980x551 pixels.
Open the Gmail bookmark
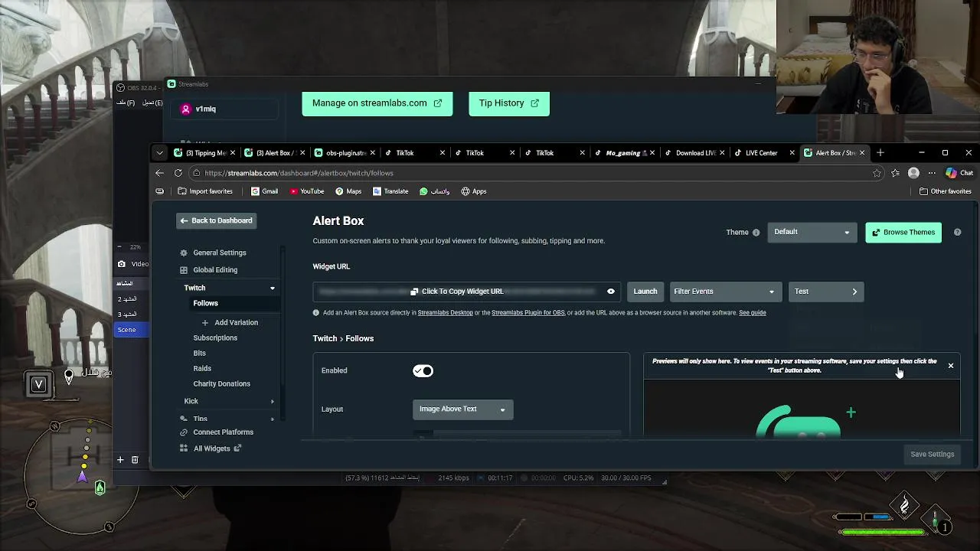pyautogui.click(x=265, y=191)
